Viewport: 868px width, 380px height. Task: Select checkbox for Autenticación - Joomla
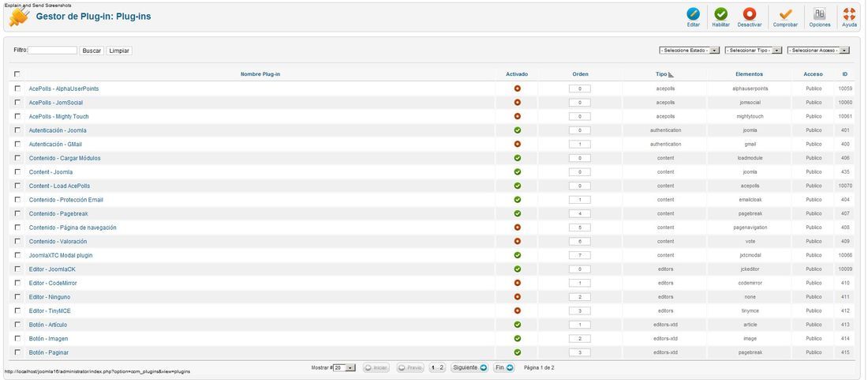click(x=17, y=130)
